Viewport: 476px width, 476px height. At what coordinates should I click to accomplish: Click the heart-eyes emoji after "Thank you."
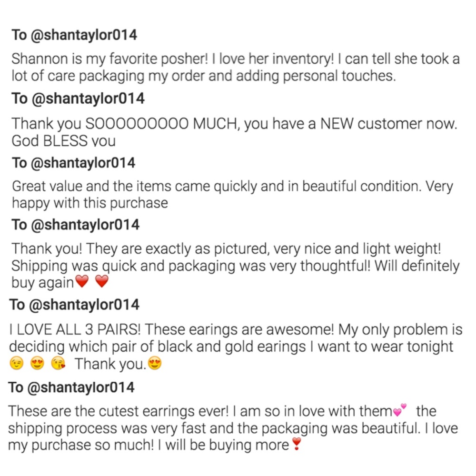click(x=155, y=364)
